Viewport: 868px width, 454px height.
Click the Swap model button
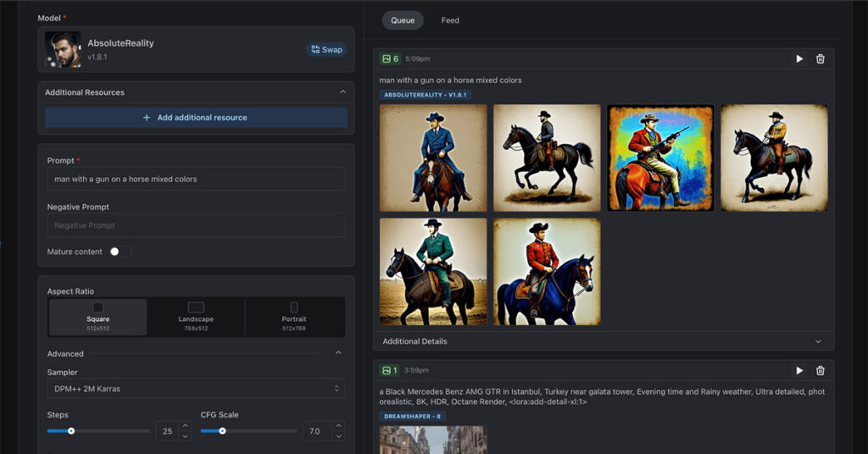[326, 49]
